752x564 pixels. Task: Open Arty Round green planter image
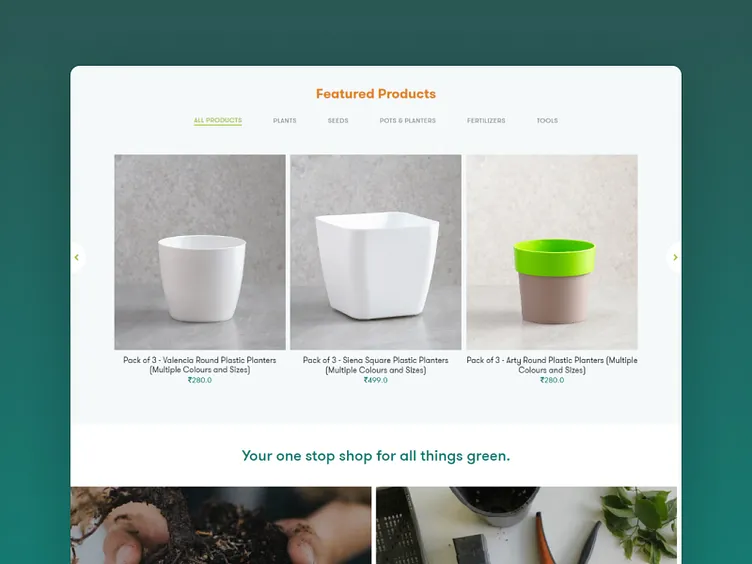552,252
